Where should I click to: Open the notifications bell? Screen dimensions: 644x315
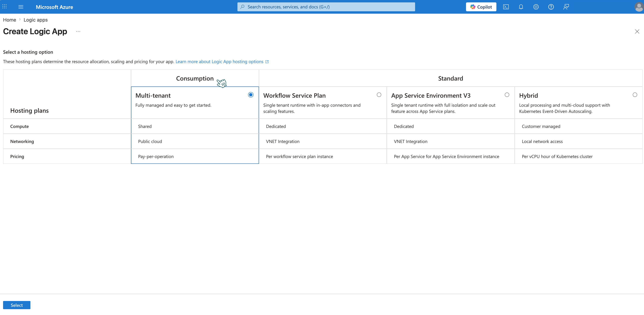(521, 7)
